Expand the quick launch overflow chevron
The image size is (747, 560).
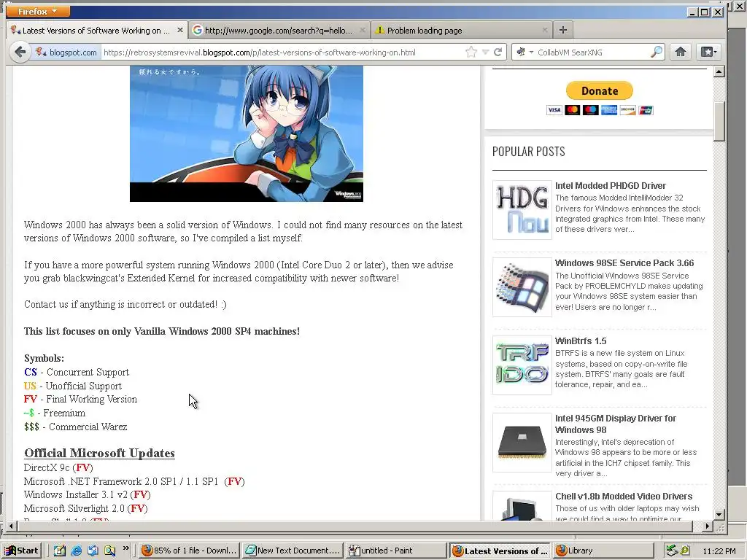coord(125,548)
